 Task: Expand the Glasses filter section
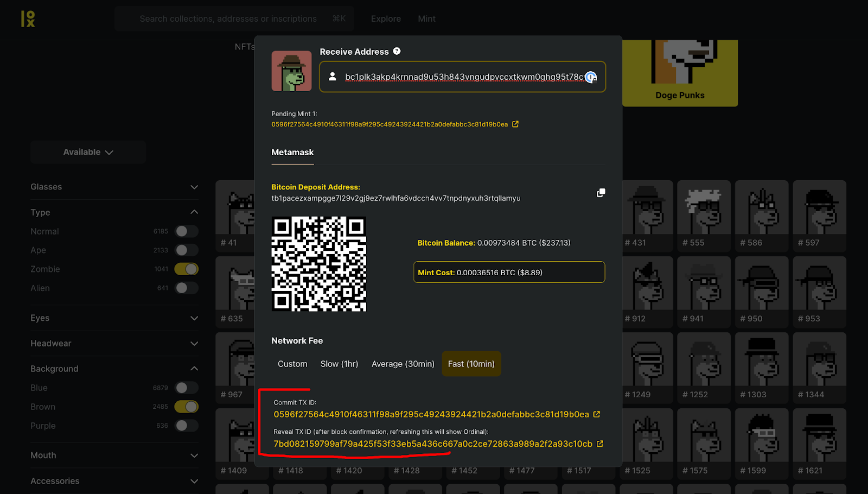click(x=114, y=187)
